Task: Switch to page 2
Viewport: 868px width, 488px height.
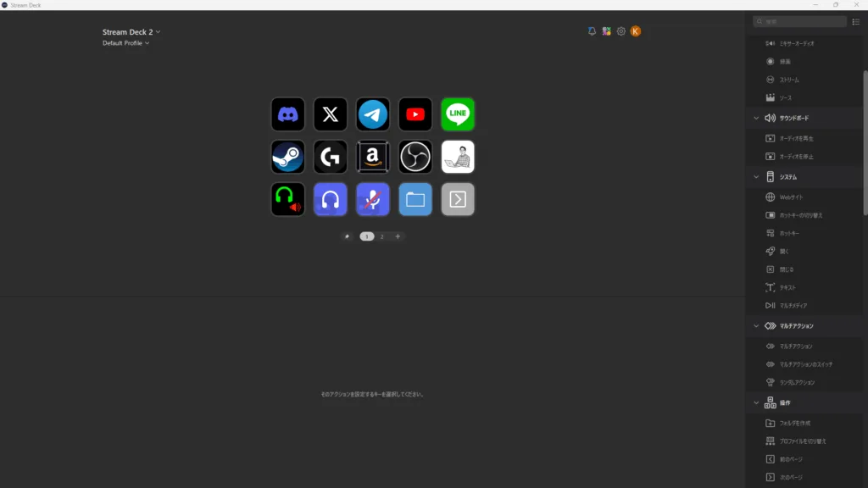Action: coord(382,236)
